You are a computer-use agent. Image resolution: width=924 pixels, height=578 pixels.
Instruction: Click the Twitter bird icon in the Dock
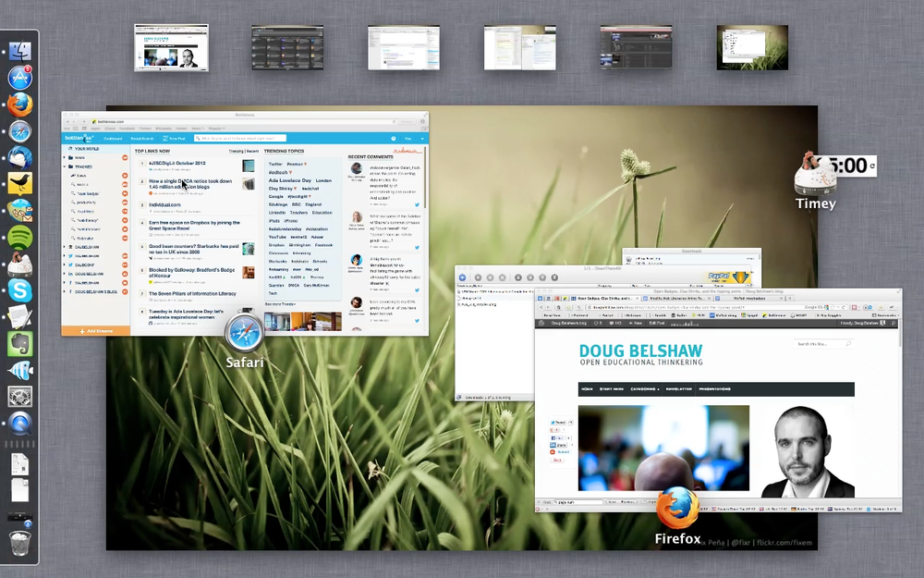point(18,183)
